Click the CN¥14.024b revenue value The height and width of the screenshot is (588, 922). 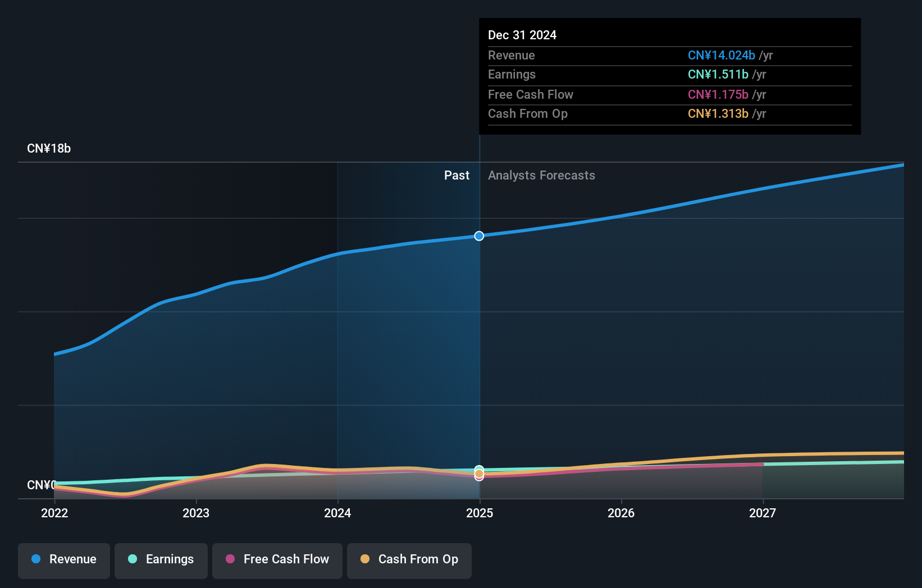[x=722, y=56]
